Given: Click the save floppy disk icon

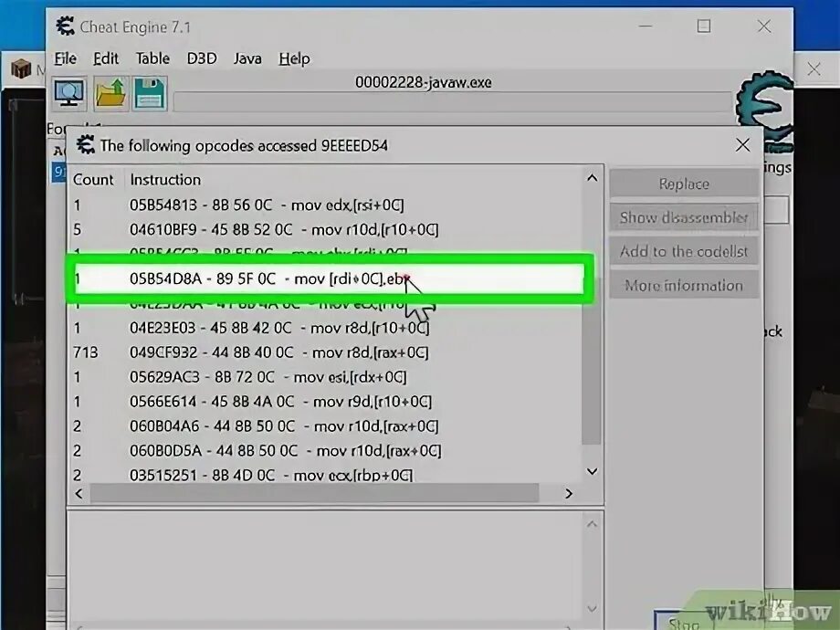Looking at the screenshot, I should tap(150, 94).
